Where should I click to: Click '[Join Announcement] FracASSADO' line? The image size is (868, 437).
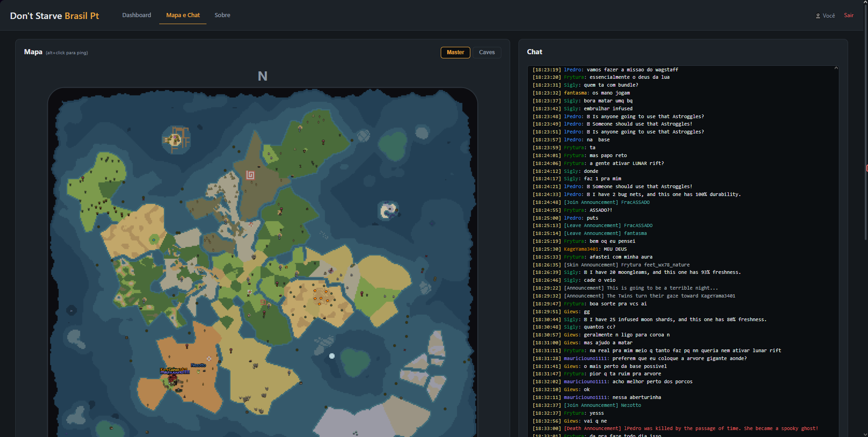591,203
